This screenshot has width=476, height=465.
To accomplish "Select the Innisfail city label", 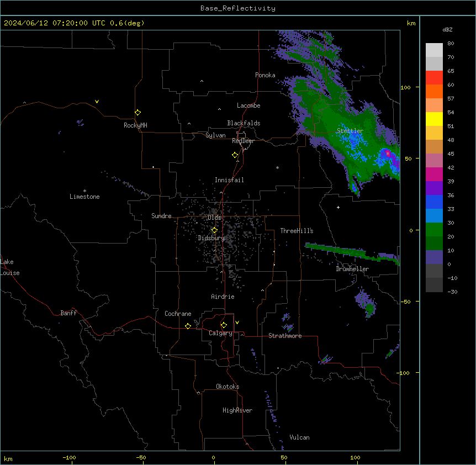I will pos(229,180).
